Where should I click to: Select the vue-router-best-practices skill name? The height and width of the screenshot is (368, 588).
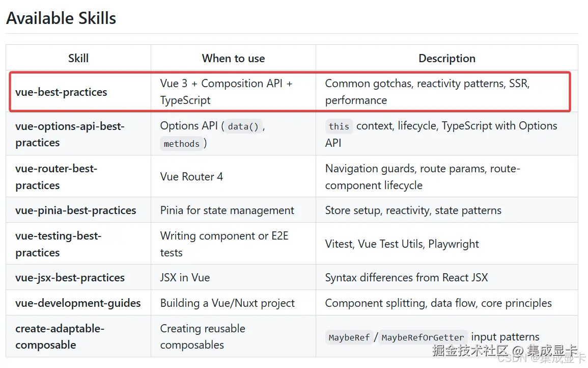click(56, 177)
